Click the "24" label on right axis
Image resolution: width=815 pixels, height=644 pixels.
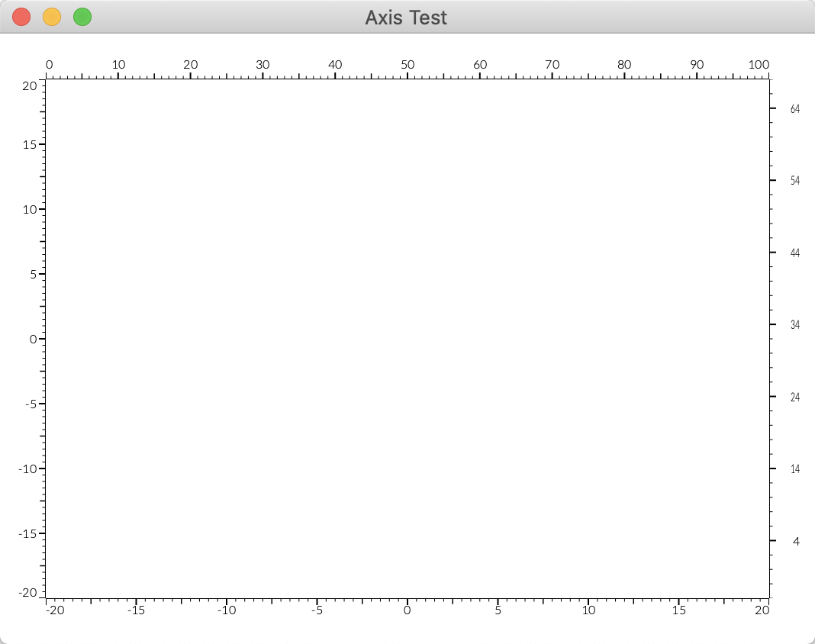coord(794,397)
